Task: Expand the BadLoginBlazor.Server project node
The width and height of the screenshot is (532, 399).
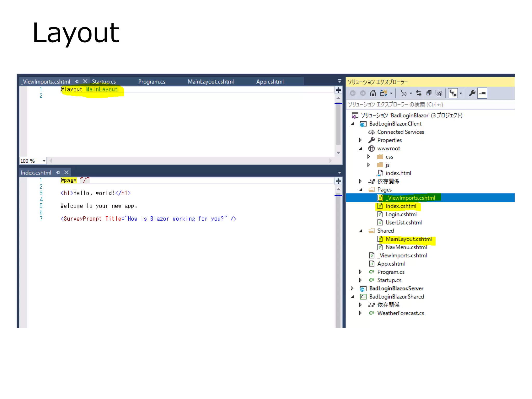Action: click(352, 288)
